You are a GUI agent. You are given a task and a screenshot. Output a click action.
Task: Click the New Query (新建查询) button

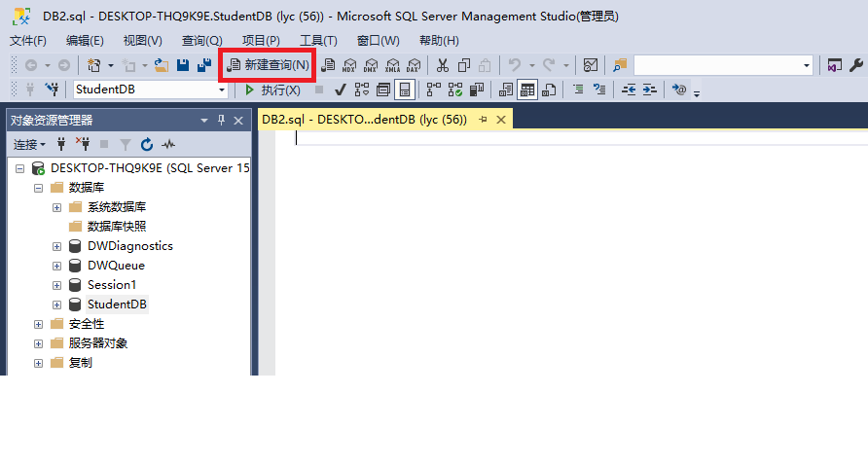pos(269,65)
